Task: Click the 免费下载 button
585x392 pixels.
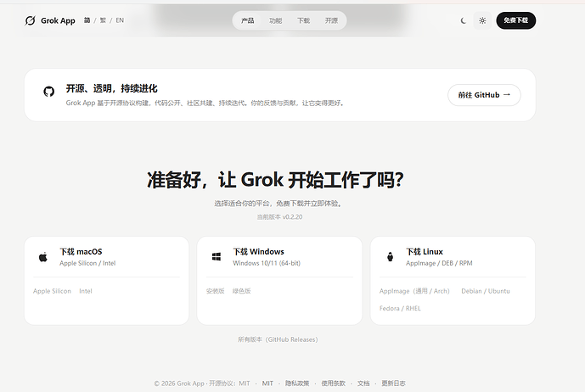Action: [x=516, y=20]
